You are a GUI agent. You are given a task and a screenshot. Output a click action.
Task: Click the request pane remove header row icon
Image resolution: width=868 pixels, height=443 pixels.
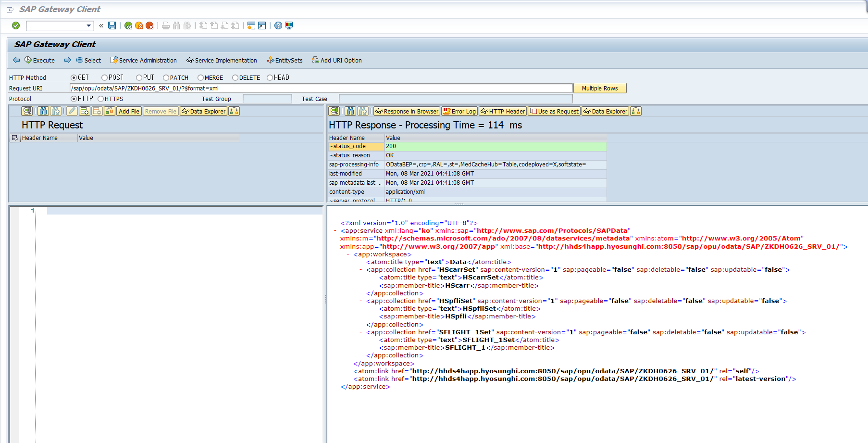click(97, 111)
